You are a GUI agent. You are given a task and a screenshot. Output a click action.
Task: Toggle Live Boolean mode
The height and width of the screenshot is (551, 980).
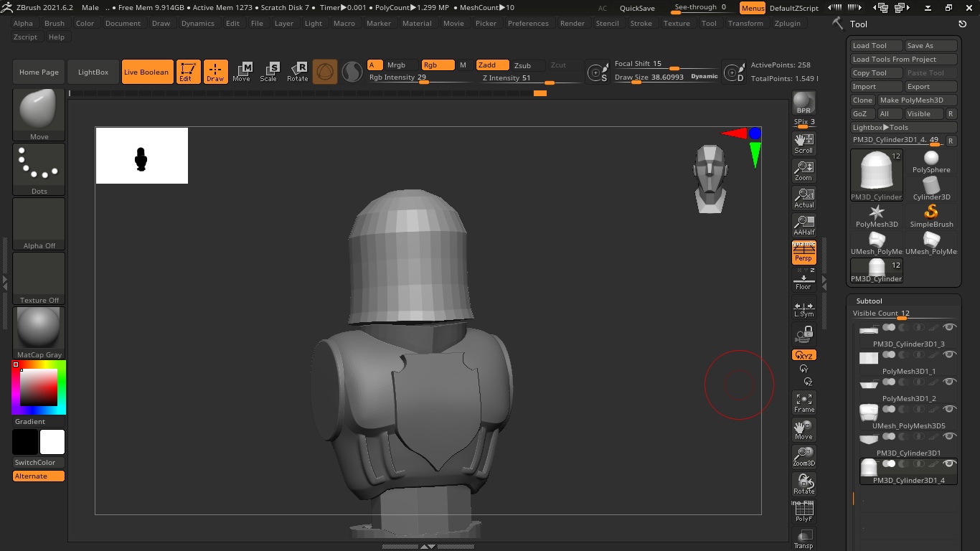(x=146, y=72)
